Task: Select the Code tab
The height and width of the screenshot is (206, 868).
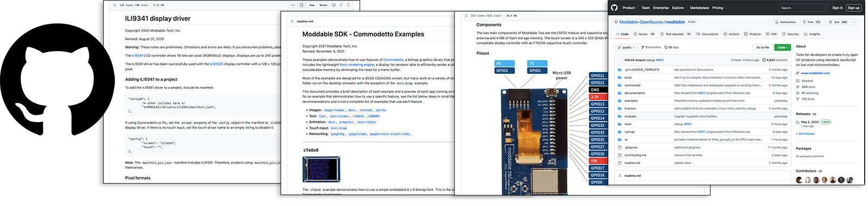Action: pos(622,34)
